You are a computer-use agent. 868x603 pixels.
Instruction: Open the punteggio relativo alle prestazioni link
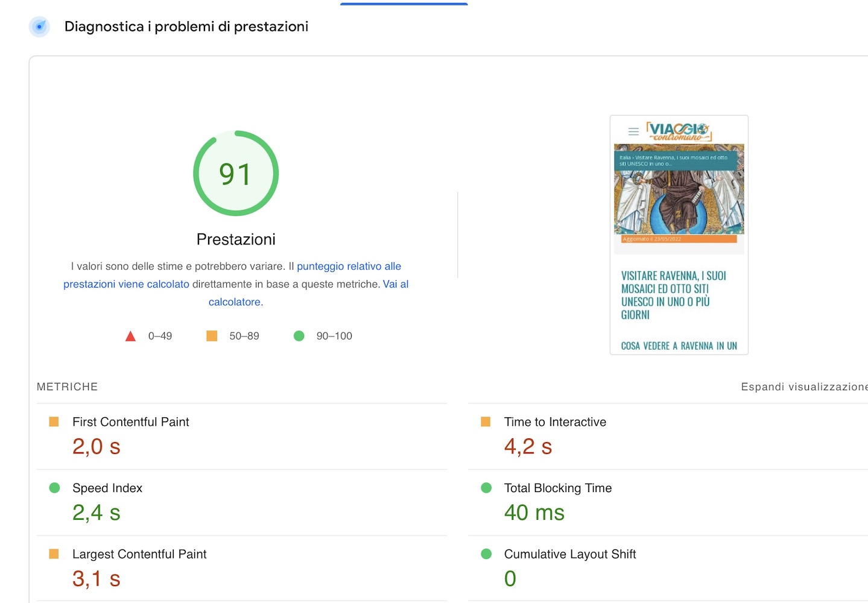tap(349, 266)
